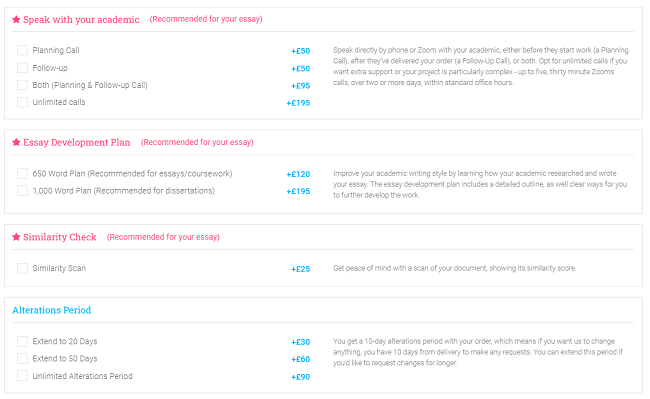Image resolution: width=650 pixels, height=399 pixels.
Task: Enable the Similarity Scan checkbox
Action: coord(22,268)
